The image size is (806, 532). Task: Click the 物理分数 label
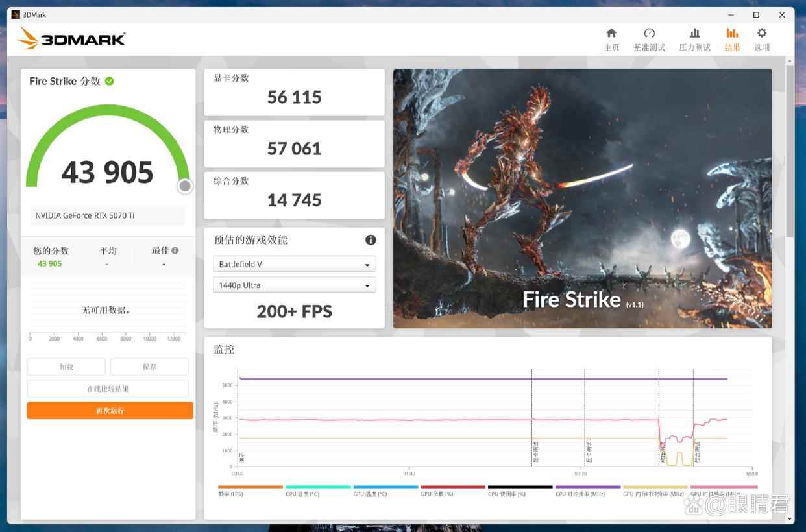click(x=231, y=129)
